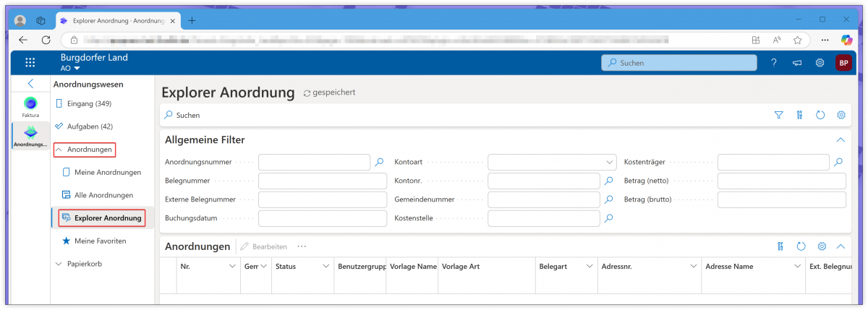Expand the Papierkorb tree node
868x310 pixels.
[x=59, y=264]
